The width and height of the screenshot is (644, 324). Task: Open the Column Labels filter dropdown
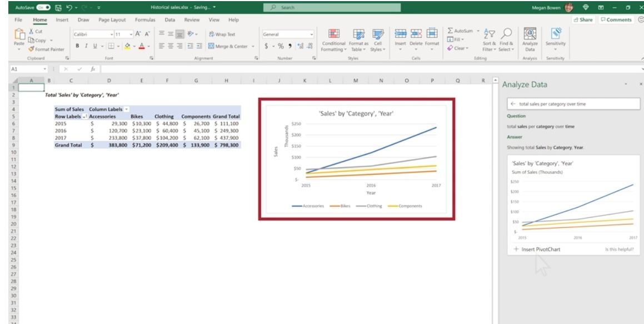pyautogui.click(x=127, y=109)
